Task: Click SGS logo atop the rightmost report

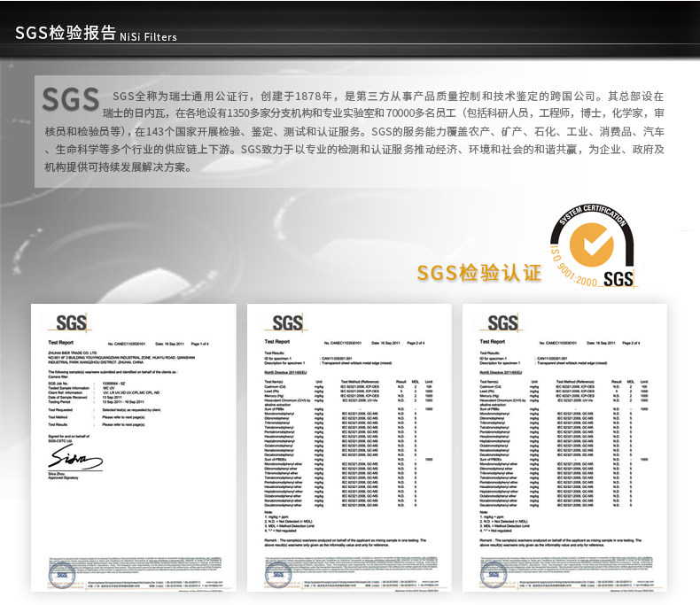Action: (502, 322)
